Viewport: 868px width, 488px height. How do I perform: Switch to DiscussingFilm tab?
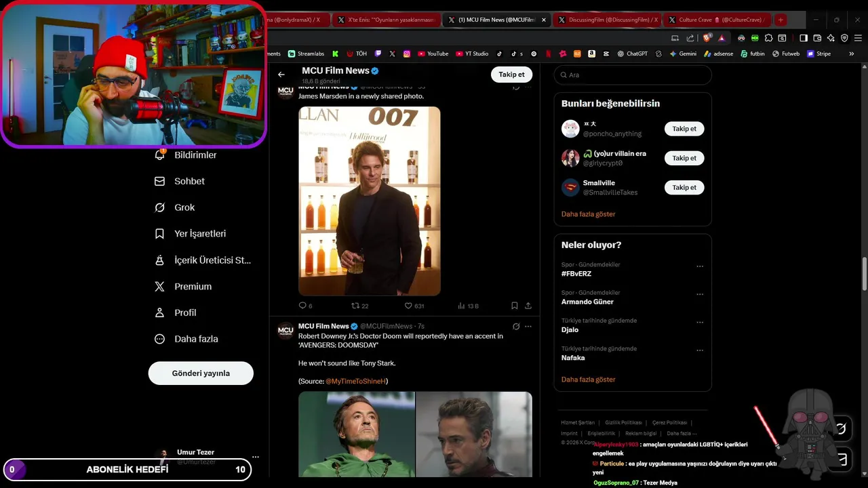606,20
